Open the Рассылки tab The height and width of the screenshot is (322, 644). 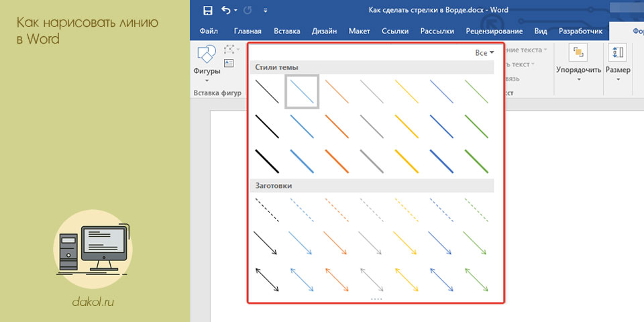coord(437,32)
